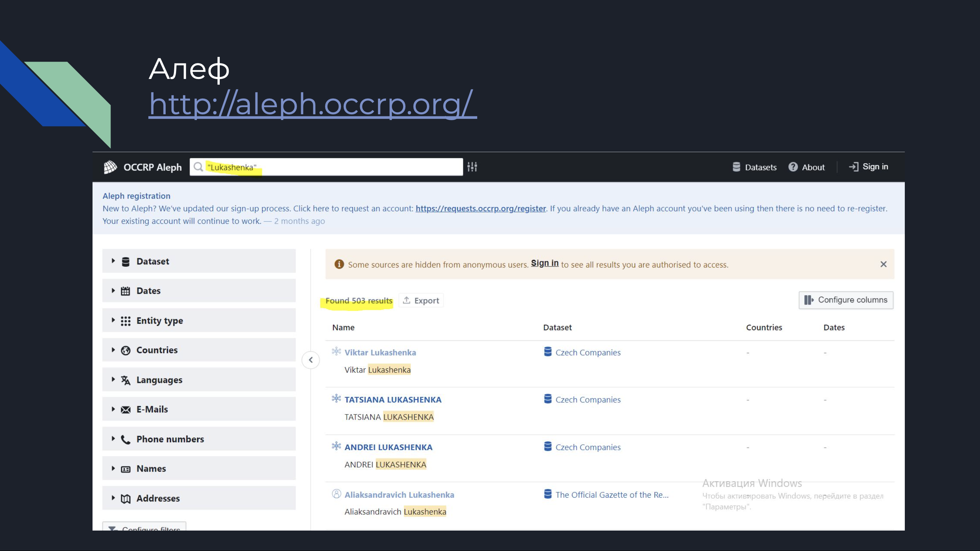Click the Sign in arrow icon
This screenshot has width=980, height=551.
pyautogui.click(x=853, y=167)
